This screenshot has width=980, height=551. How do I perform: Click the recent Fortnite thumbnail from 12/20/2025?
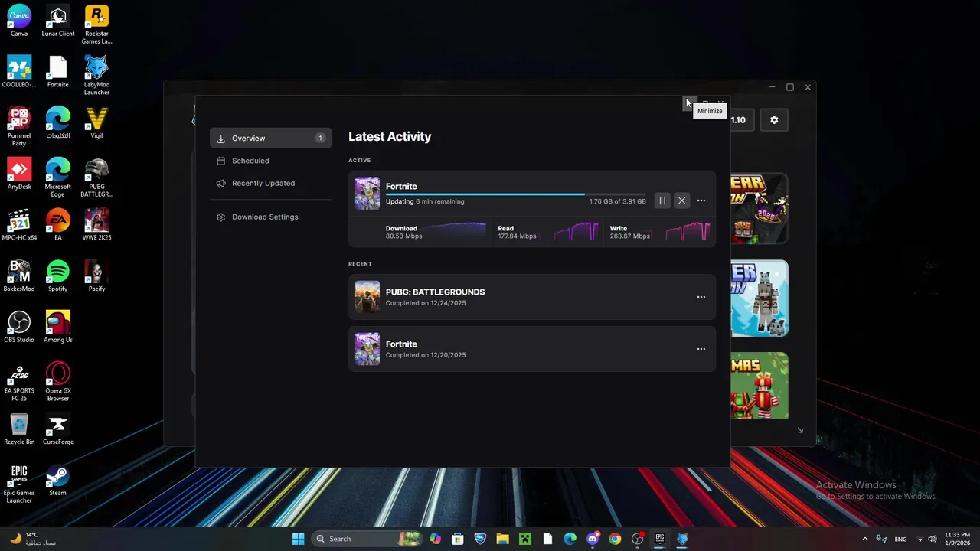[367, 349]
